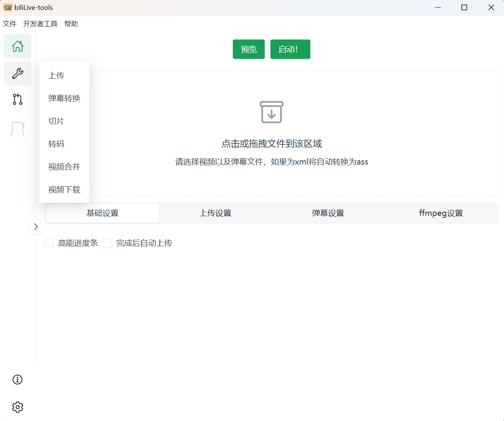Image resolution: width=504 pixels, height=421 pixels.
Task: Select 上传 from the tools popup
Action: (x=64, y=75)
